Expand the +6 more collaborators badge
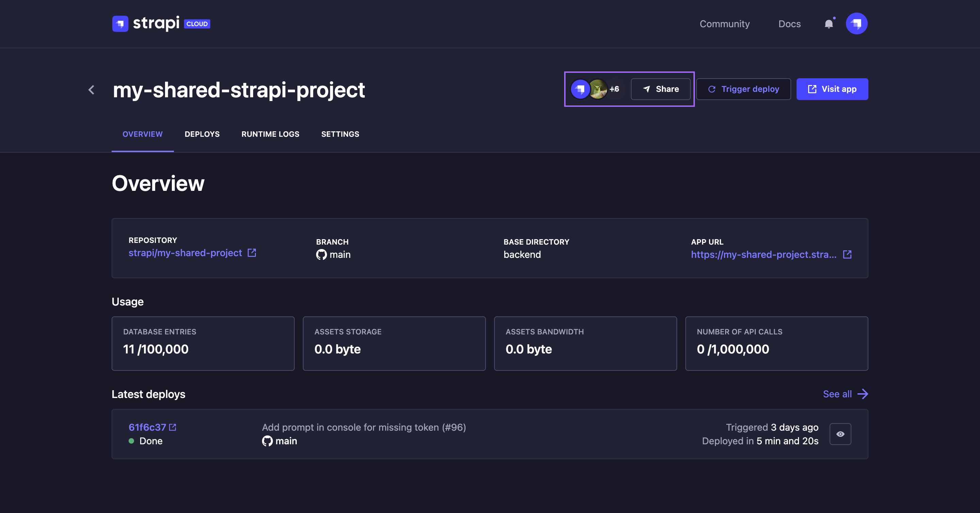980x513 pixels. [x=615, y=89]
